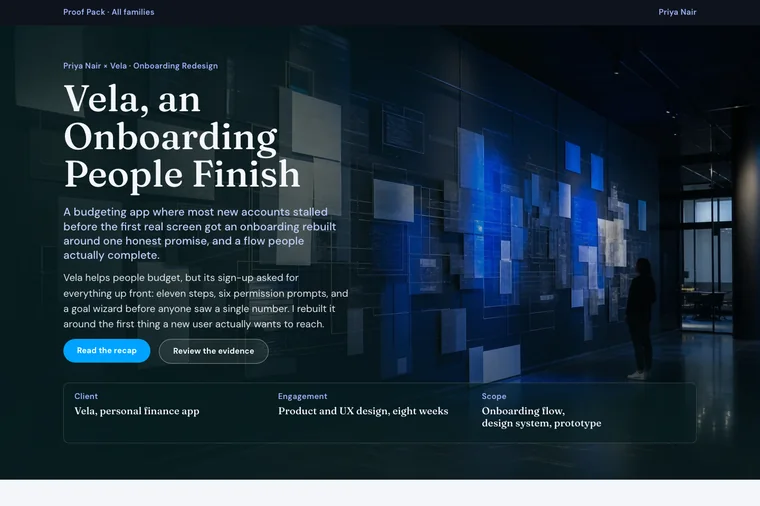This screenshot has width=760, height=506.
Task: Click the Read the recap button
Action: pyautogui.click(x=107, y=350)
